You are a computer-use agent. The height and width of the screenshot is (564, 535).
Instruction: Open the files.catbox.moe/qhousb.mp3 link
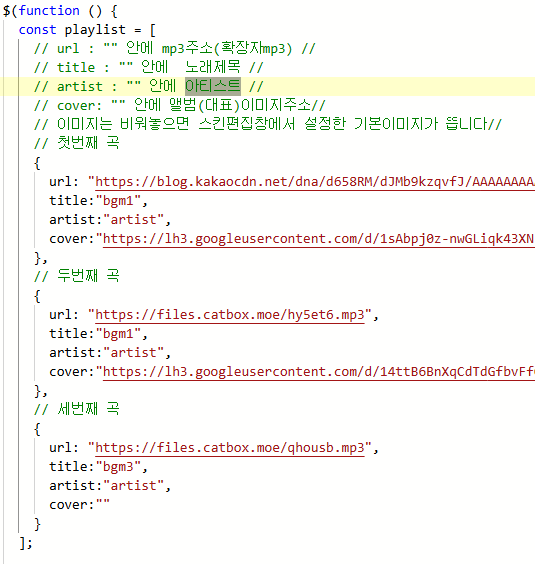tap(230, 448)
